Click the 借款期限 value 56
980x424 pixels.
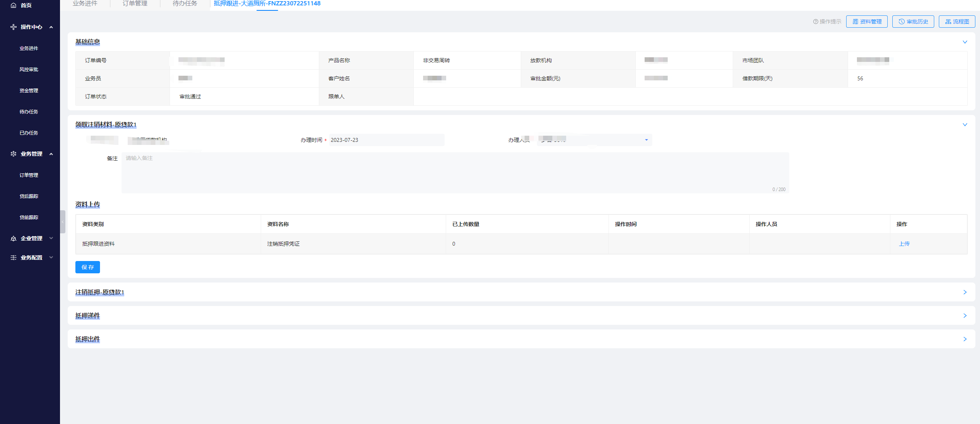click(x=860, y=78)
